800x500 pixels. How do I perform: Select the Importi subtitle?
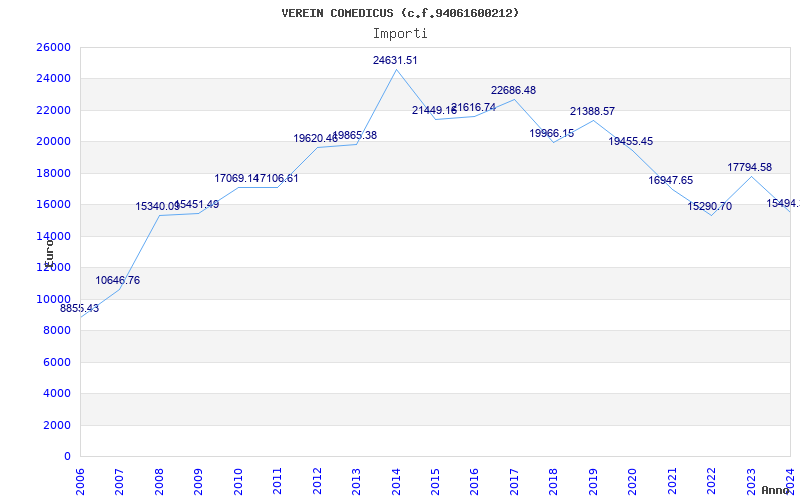(400, 34)
